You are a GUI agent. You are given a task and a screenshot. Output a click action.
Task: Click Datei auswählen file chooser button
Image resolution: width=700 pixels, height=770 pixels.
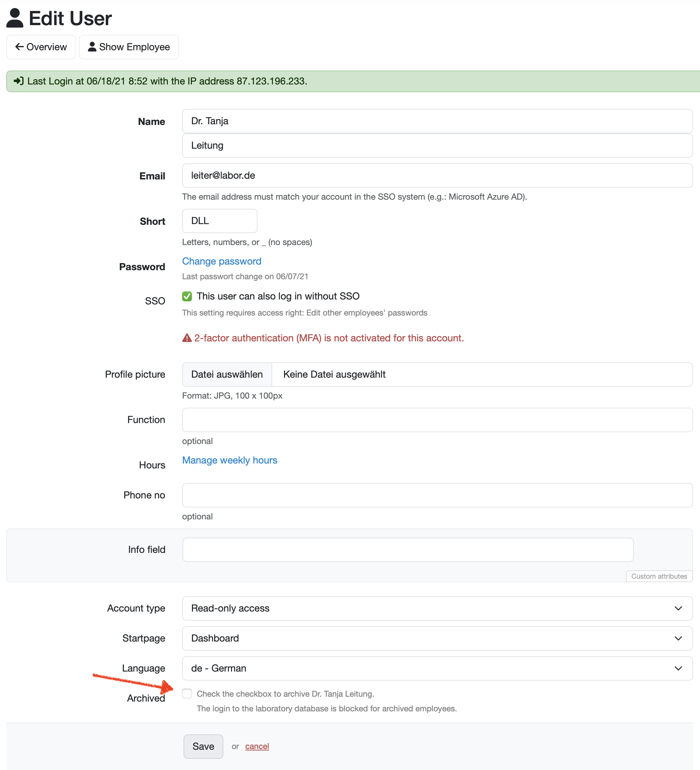point(227,374)
